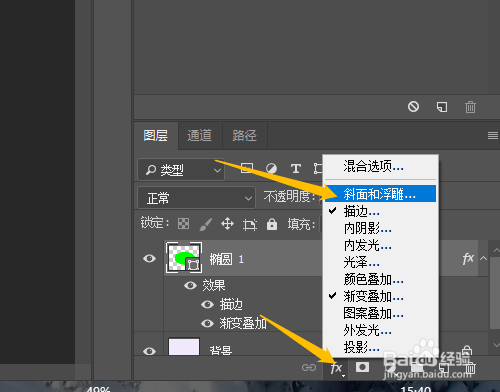Lock all padlock icon
The image size is (500, 392).
[272, 224]
